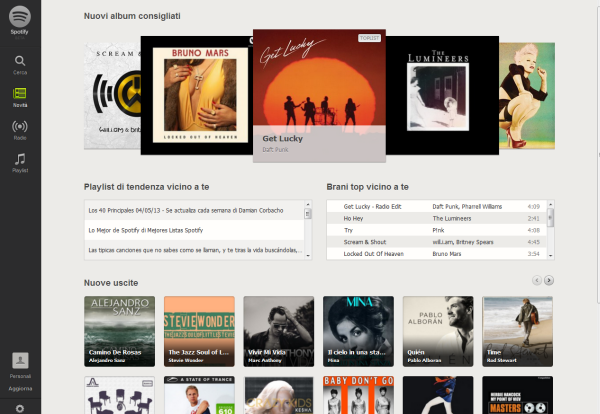Click the top tracks scroll down arrow

551,256
